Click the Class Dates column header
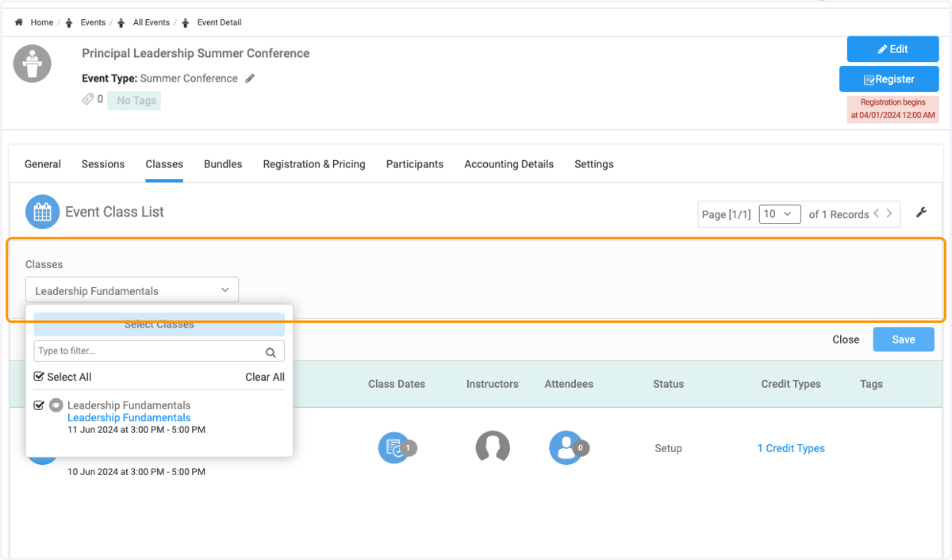 click(x=397, y=384)
